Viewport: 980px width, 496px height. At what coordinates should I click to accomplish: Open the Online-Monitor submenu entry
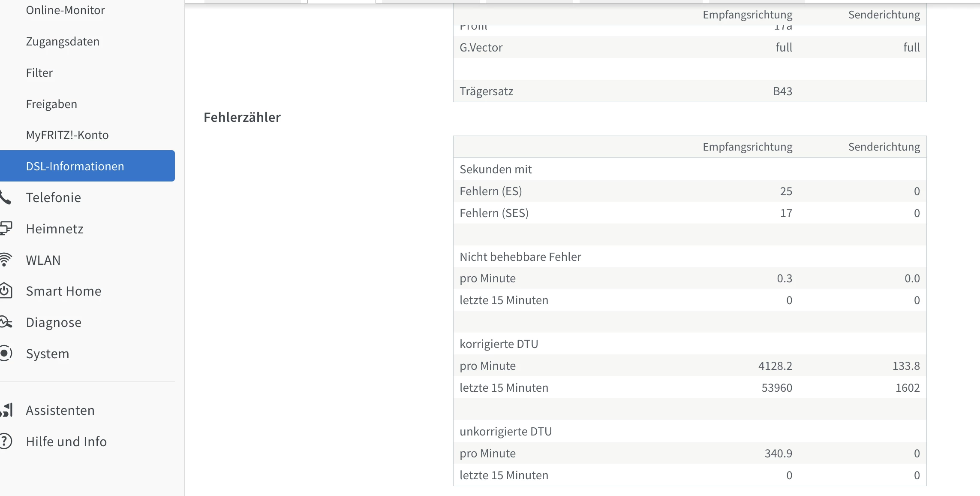coord(65,10)
